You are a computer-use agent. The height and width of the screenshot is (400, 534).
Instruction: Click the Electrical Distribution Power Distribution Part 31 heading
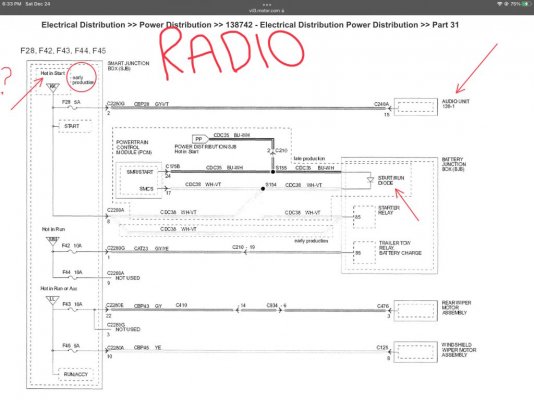pyautogui.click(x=250, y=25)
